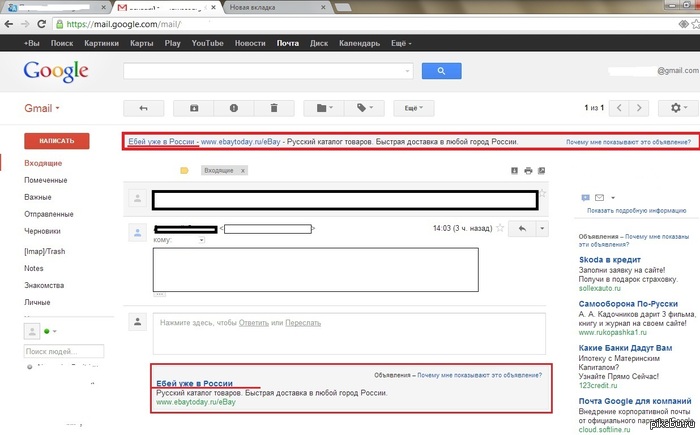The image size is (700, 435).
Task: Open the Черновики folder
Action: point(42,231)
